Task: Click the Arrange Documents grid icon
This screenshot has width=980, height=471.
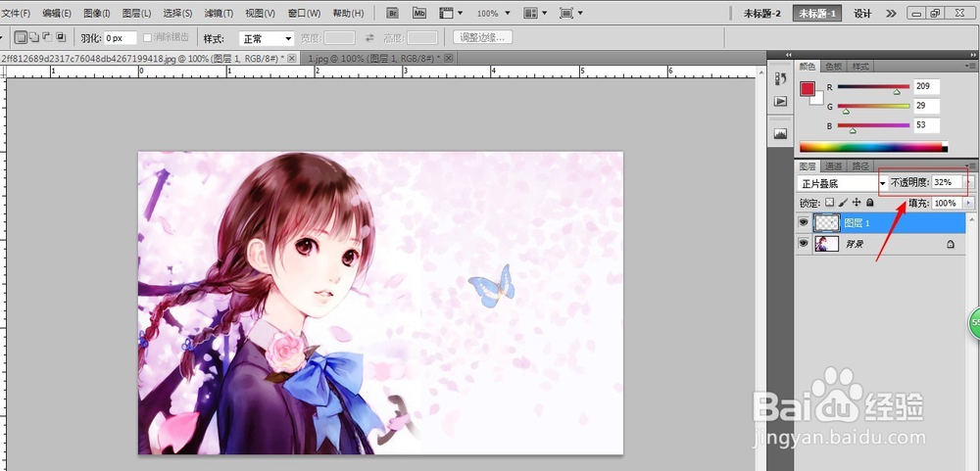Action: (530, 13)
